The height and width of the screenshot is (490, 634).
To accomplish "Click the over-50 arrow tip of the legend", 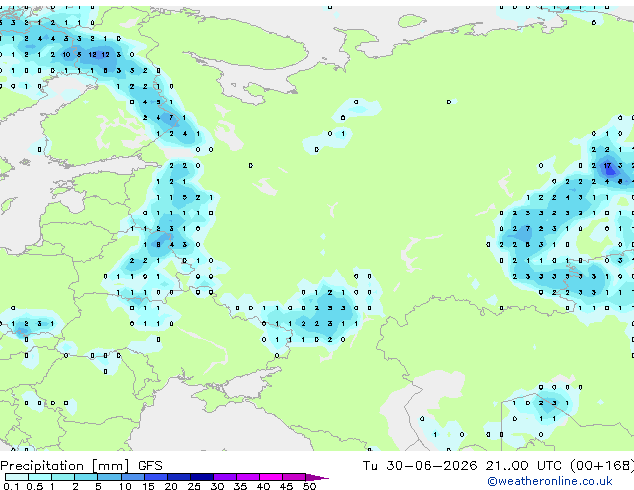I will (317, 477).
